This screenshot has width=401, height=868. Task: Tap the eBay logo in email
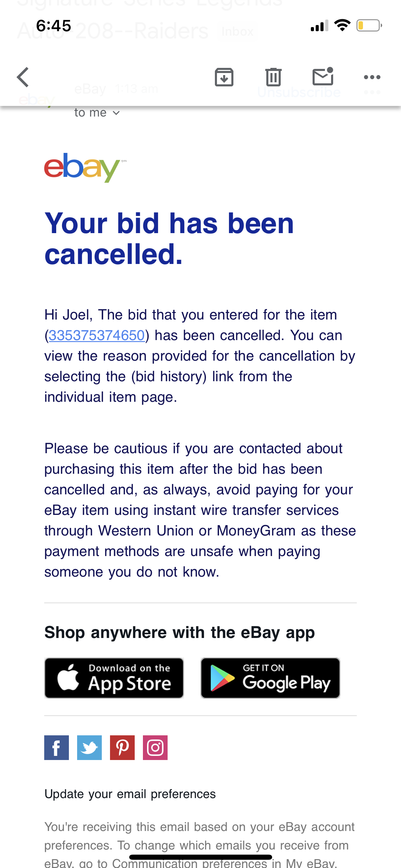(x=85, y=167)
